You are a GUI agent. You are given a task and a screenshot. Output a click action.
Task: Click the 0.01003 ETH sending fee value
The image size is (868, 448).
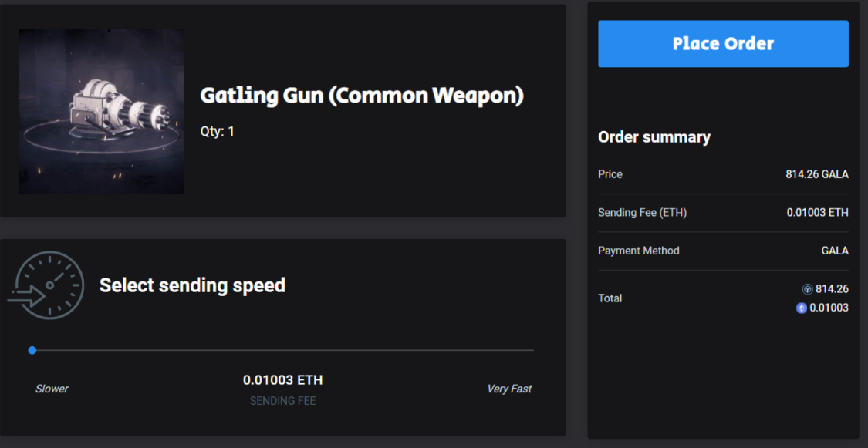coord(282,380)
